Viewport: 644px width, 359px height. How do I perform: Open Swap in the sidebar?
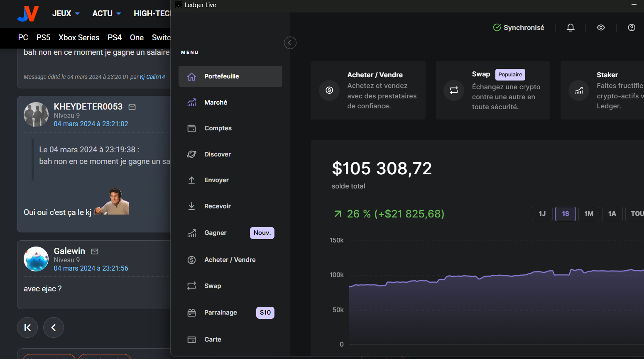tap(230, 286)
